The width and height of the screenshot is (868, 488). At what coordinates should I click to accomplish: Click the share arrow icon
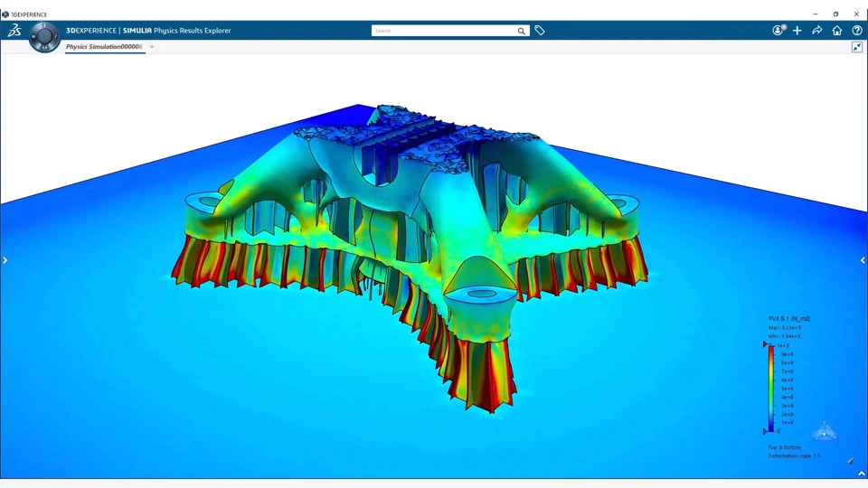pyautogui.click(x=817, y=31)
